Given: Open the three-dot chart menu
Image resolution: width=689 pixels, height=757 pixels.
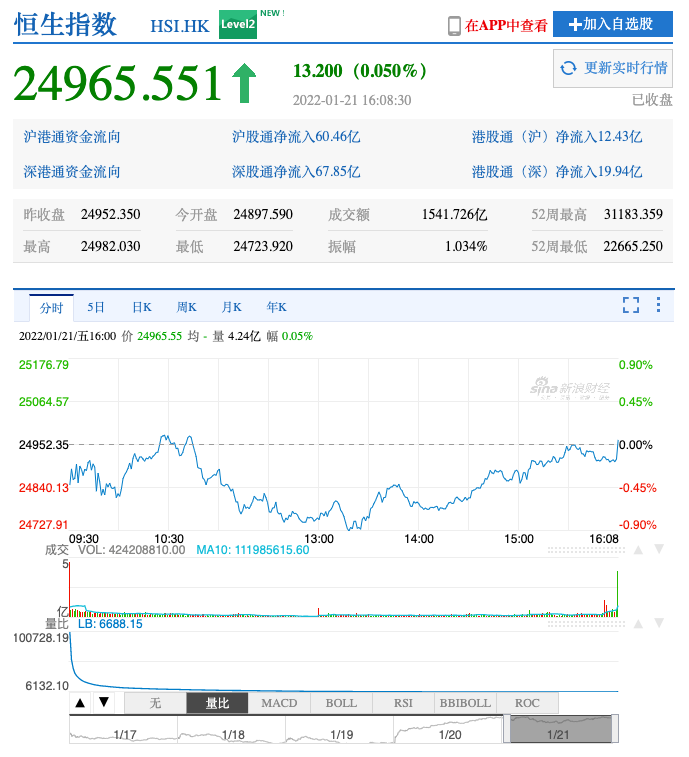Looking at the screenshot, I should click(658, 305).
